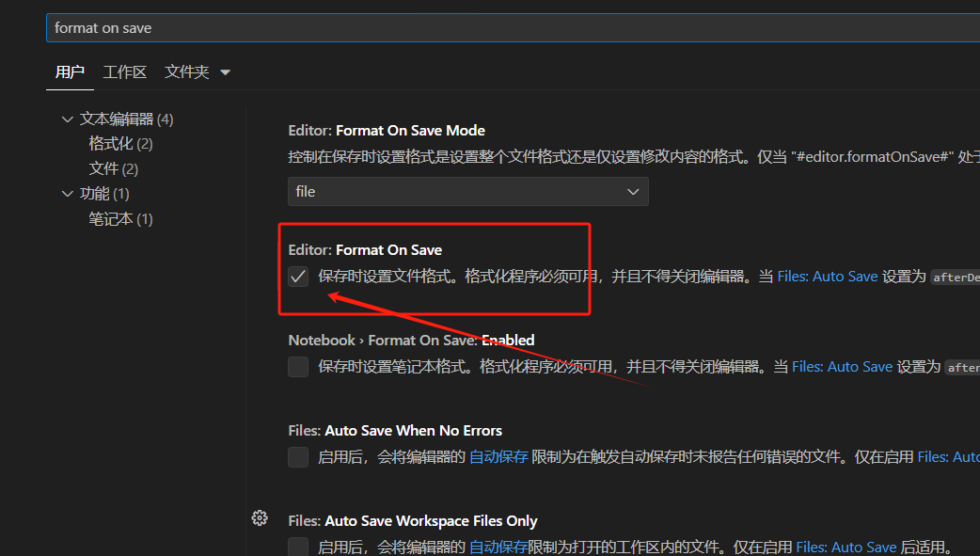Collapse the 功能 (1) tree section

(68, 194)
